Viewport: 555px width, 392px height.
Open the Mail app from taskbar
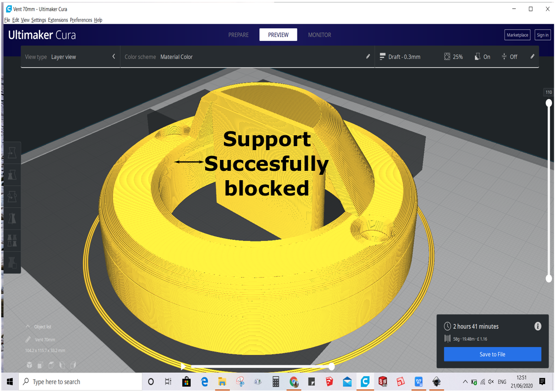click(x=347, y=382)
